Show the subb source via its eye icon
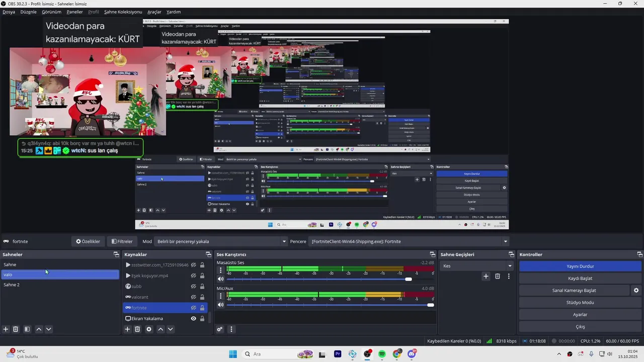The width and height of the screenshot is (644, 362). coord(193,286)
